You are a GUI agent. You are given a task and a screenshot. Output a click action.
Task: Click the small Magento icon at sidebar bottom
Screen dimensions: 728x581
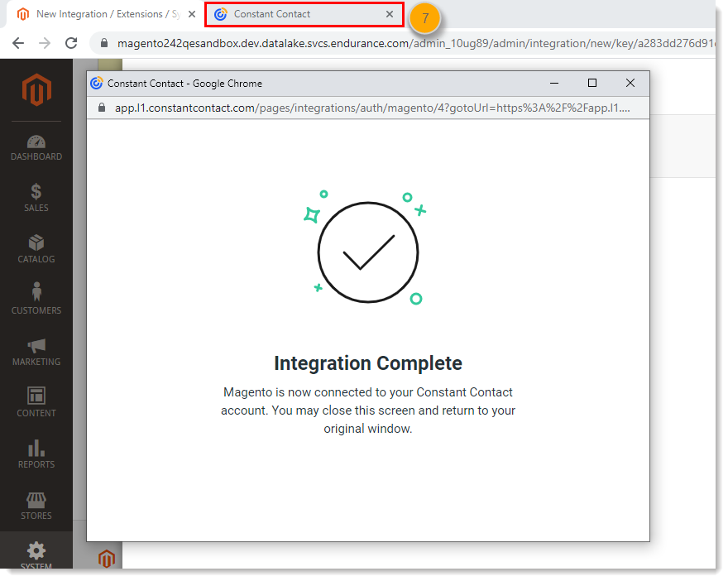[106, 559]
